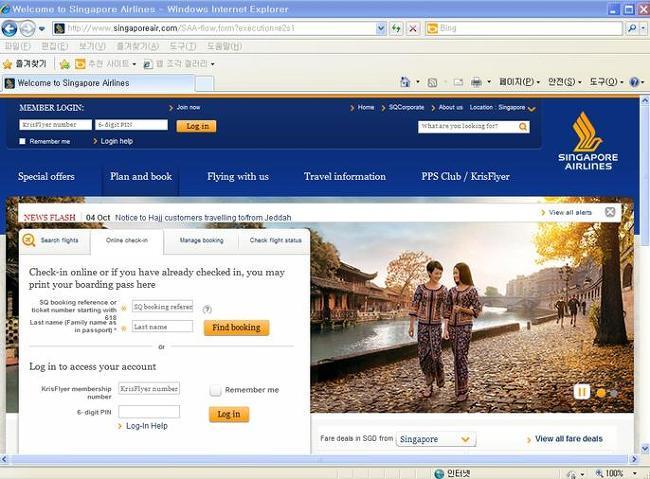Open the Plan and book navigation menu
The width and height of the screenshot is (650, 479).
coord(141,177)
